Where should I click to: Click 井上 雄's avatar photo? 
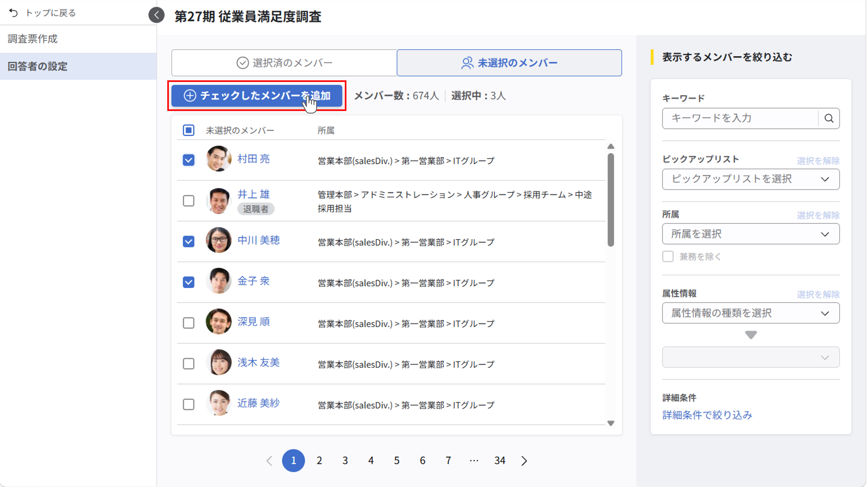(219, 201)
